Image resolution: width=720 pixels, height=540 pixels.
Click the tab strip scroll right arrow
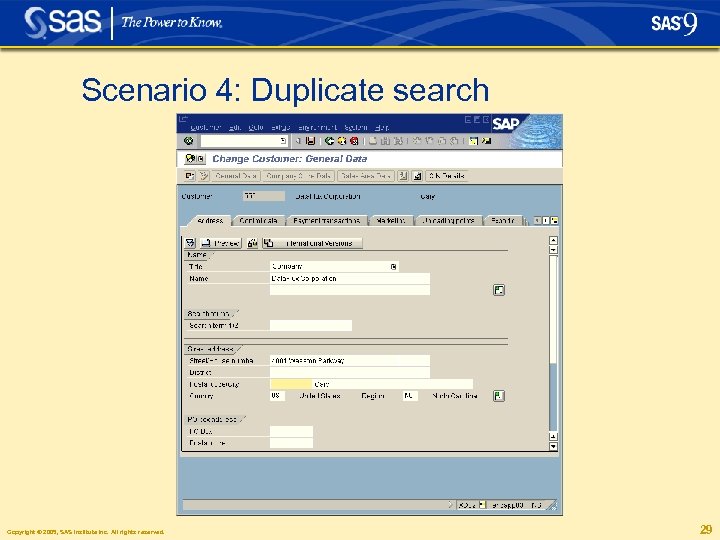546,221
